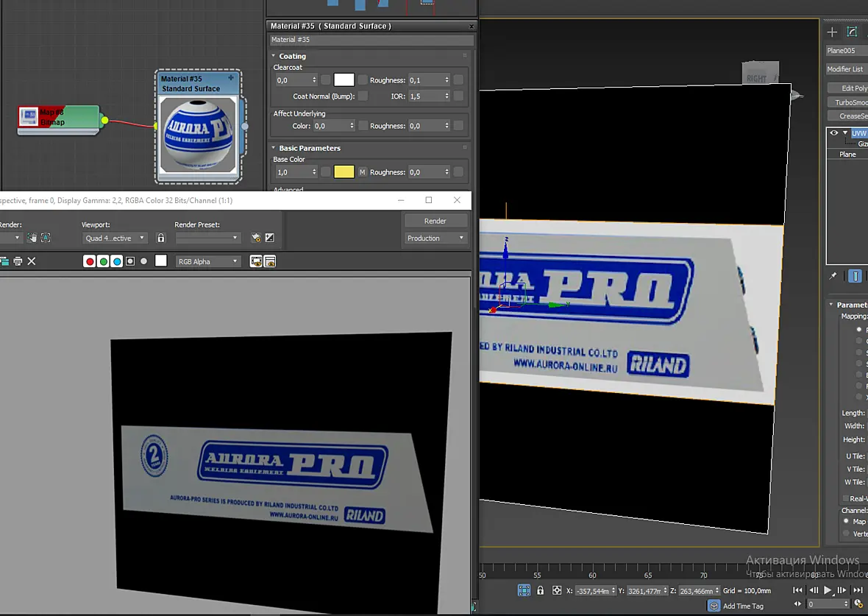Open Render Setup teapot icon
Viewport: 868px width, 616px height.
click(256, 238)
